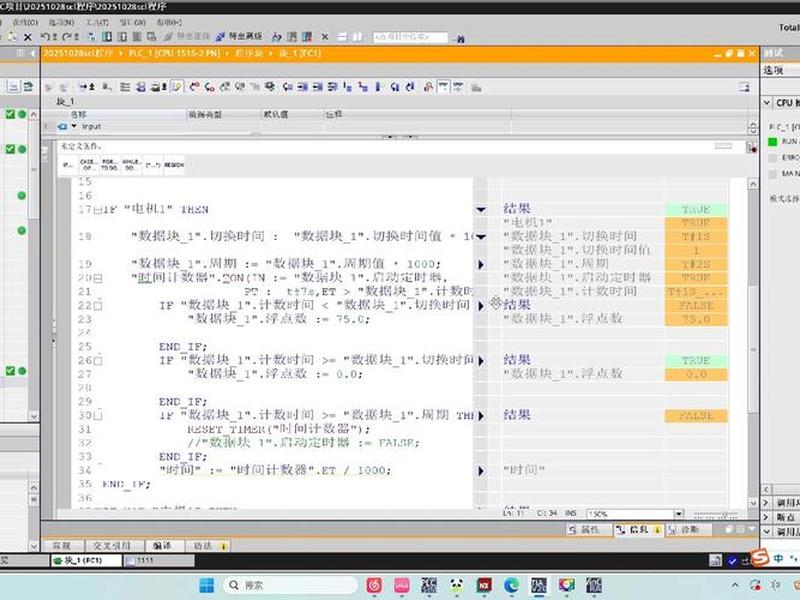The image size is (800, 600).
Task: Click the breadcrumb 块_1 [FC1] in title bar
Action: click(300, 53)
